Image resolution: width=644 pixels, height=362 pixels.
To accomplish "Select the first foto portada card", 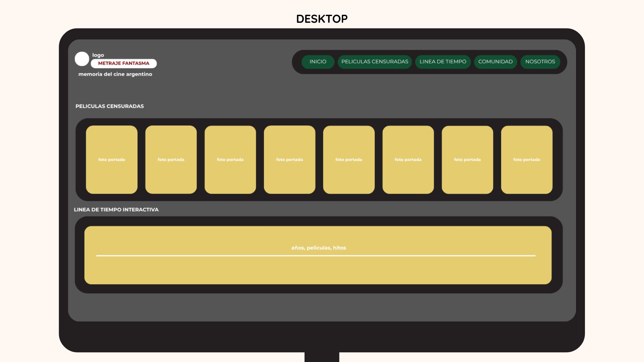I will 112,160.
